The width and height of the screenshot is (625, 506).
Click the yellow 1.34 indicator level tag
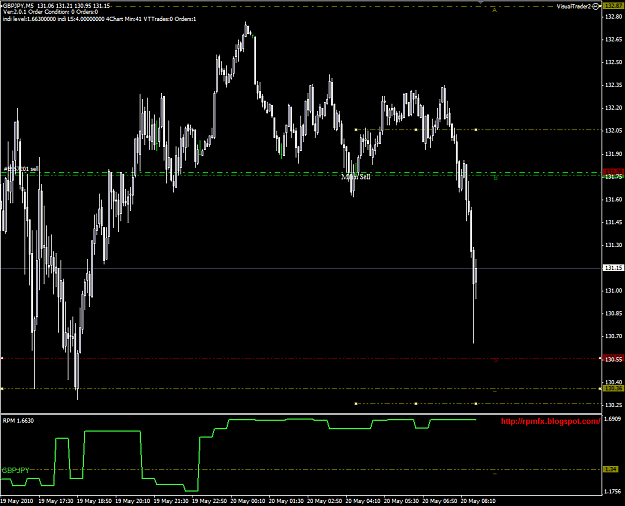coord(613,469)
